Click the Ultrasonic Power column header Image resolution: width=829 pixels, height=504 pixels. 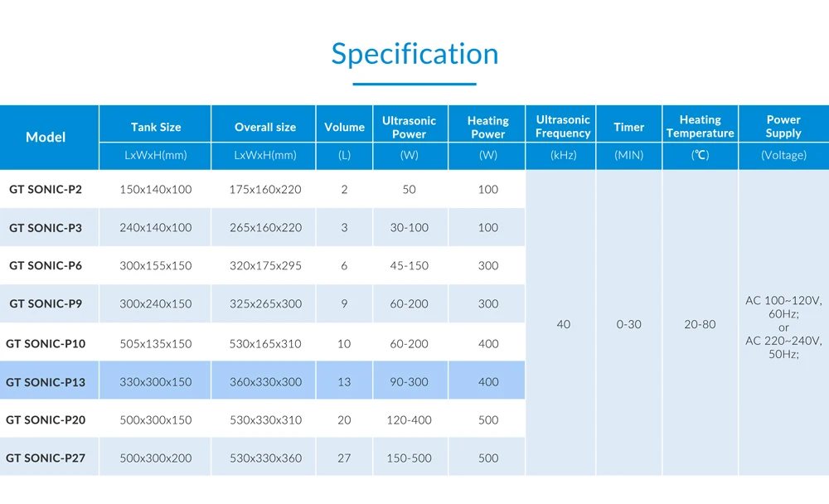click(409, 127)
